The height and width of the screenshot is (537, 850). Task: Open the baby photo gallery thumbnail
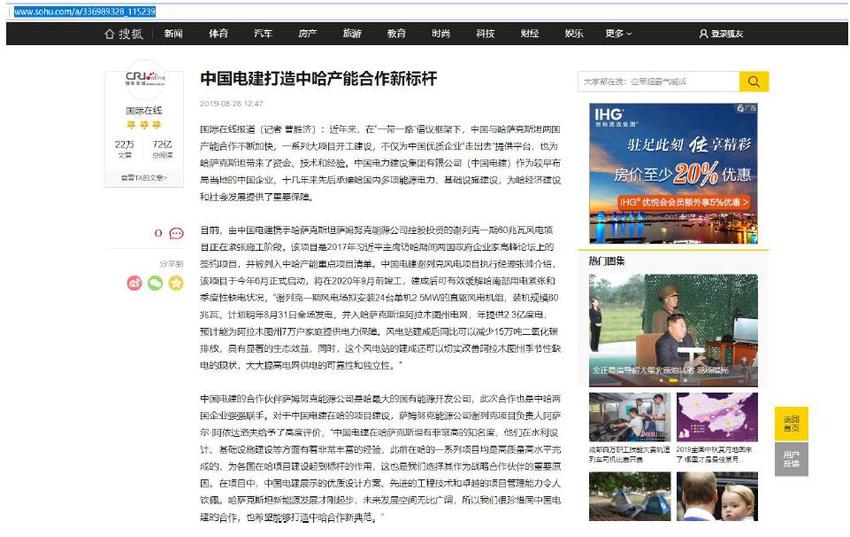(717, 496)
